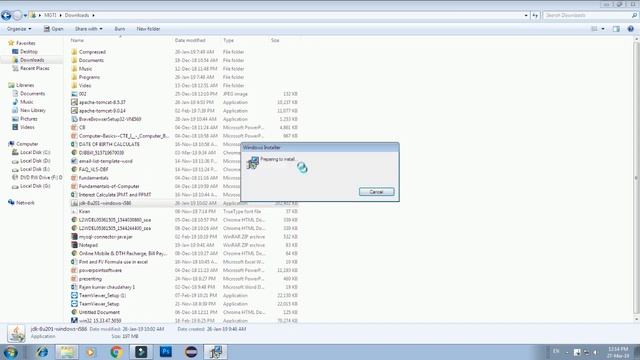Select the Fundamentals-of-Computer presentation
The image size is (640, 360).
click(x=109, y=186)
